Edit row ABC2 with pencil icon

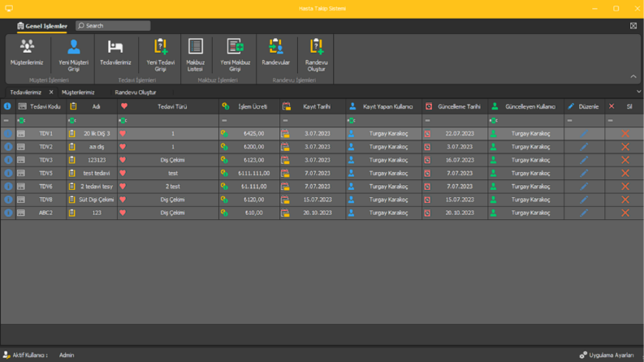(x=584, y=213)
